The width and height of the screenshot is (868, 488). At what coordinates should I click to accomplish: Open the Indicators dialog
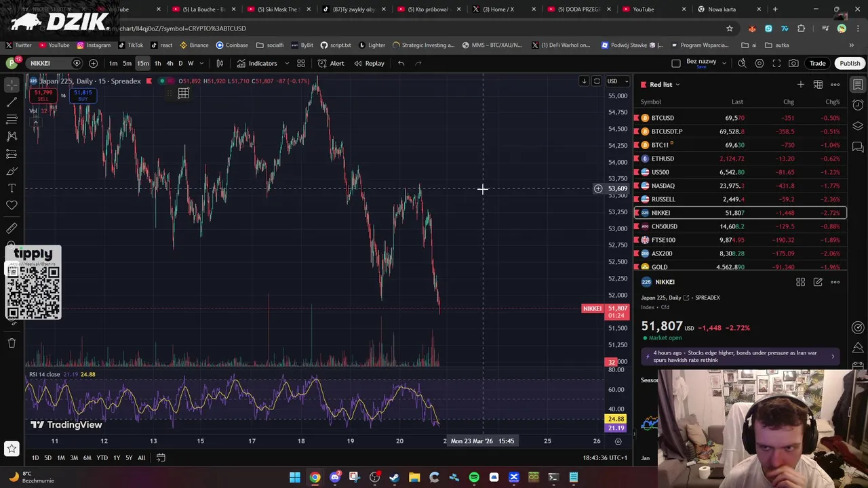point(257,63)
